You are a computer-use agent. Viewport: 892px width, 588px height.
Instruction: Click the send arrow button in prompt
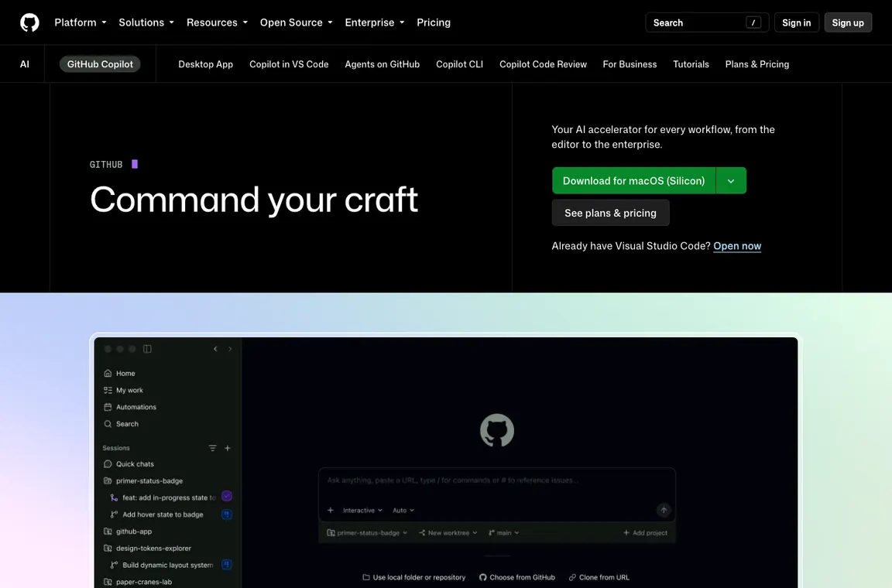(x=664, y=511)
